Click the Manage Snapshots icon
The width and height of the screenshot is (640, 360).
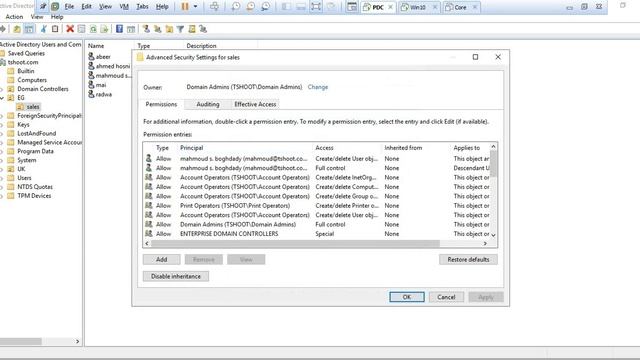tap(266, 7)
